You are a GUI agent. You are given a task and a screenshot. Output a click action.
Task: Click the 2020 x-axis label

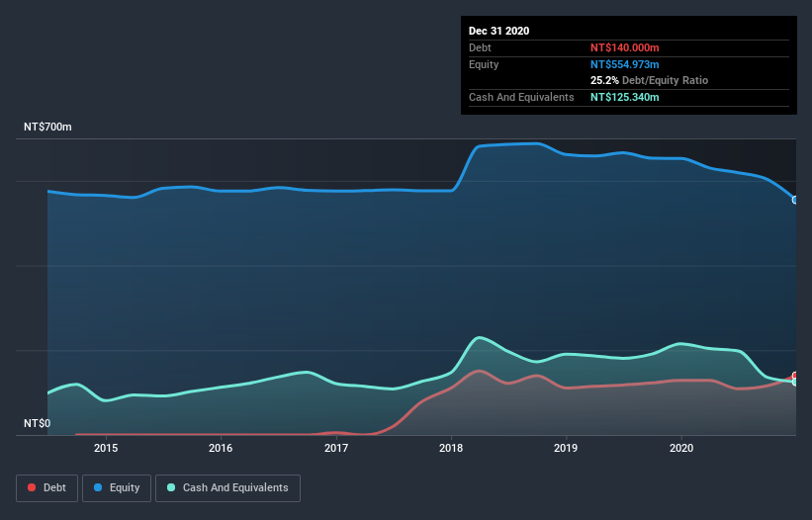(x=681, y=448)
